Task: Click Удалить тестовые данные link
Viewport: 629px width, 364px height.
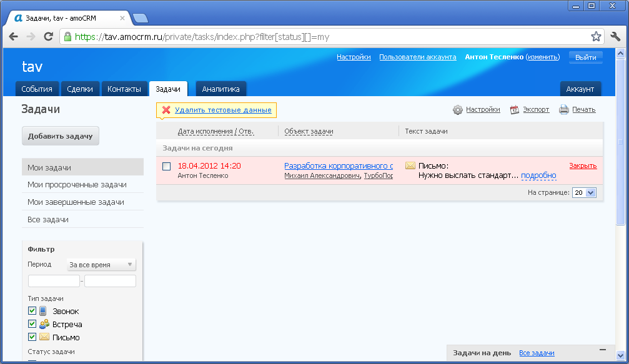Action: point(223,110)
